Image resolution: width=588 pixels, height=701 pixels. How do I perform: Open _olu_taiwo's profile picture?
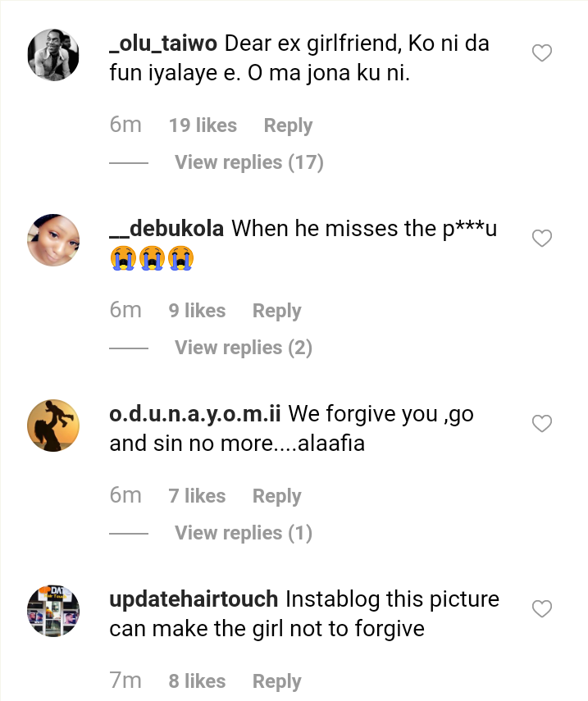click(53, 55)
